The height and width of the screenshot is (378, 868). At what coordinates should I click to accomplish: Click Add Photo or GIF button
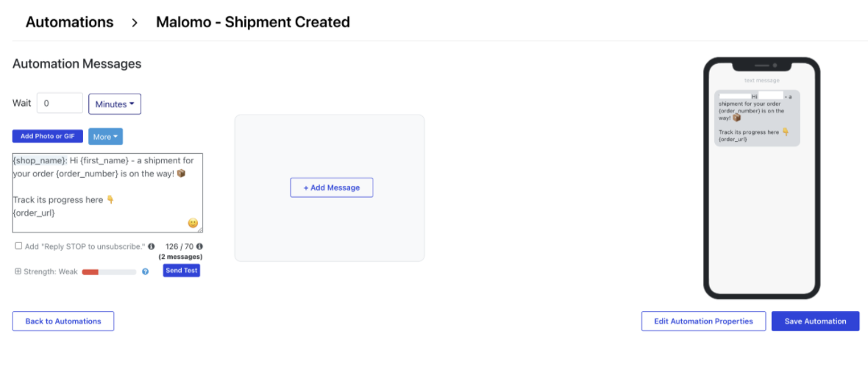[47, 137]
